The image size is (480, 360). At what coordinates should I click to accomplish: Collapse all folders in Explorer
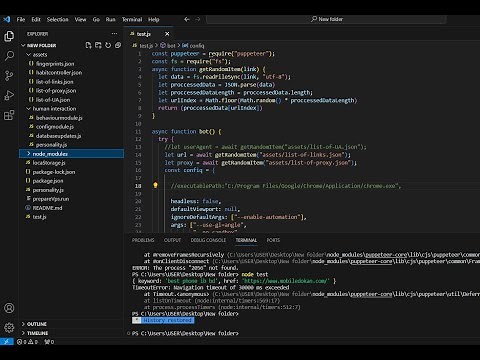pyautogui.click(x=118, y=45)
